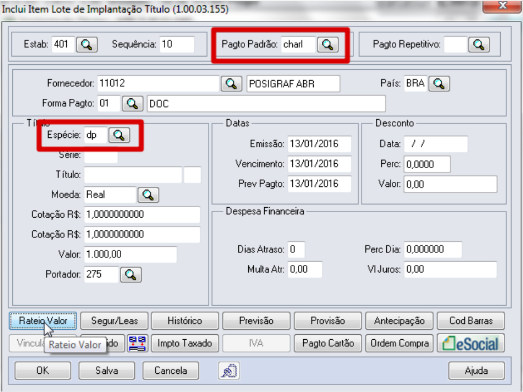Click the Sequência field with 10

tap(177, 44)
